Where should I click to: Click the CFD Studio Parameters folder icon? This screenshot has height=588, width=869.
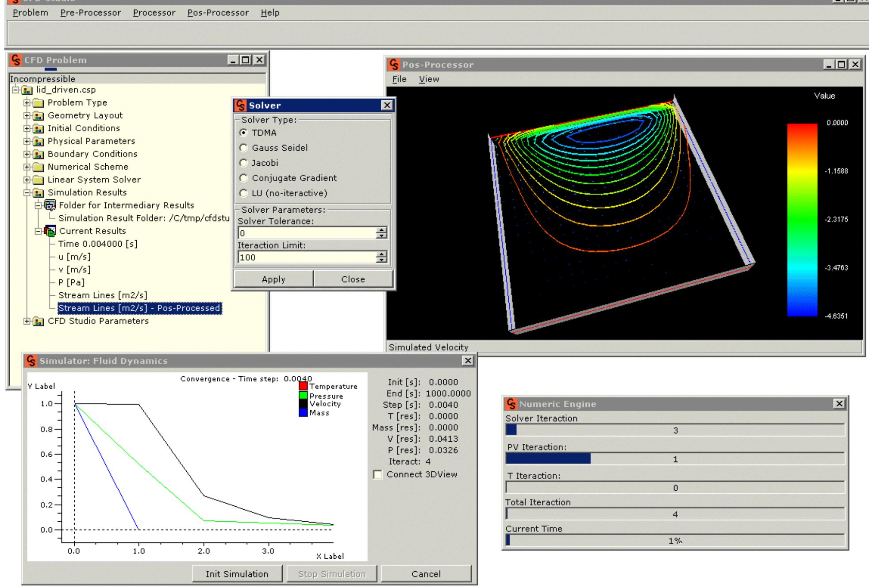[39, 321]
